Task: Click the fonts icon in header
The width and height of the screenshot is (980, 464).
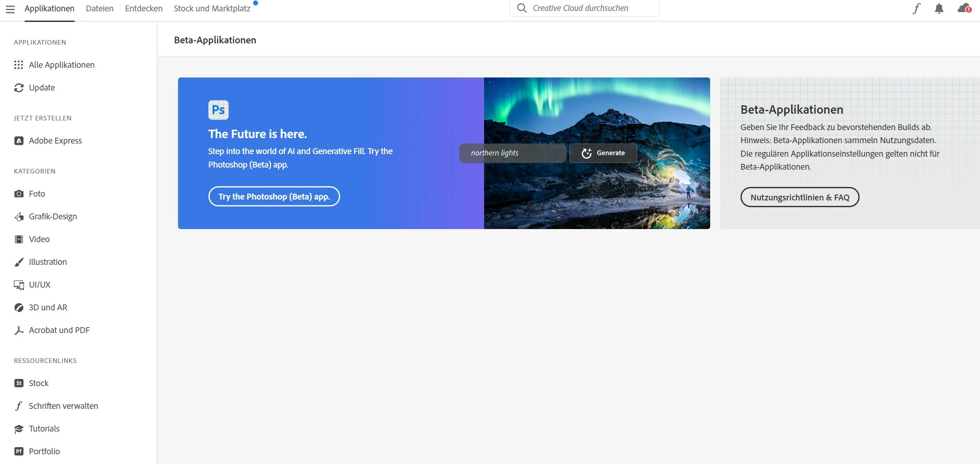Action: [x=916, y=8]
